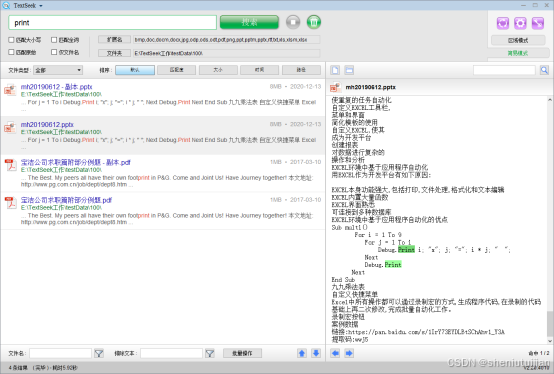Click the magnifier icon in preview search
Image resolution: width=554 pixels, height=374 pixels.
click(544, 70)
